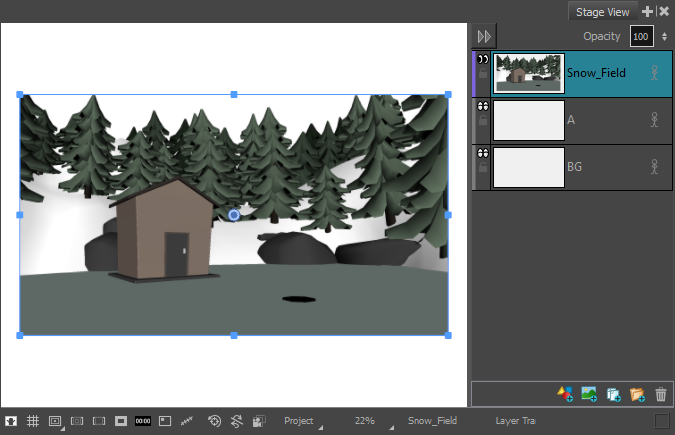Screen dimensions: 675x435
Task: Delete the layer with the trash icon
Action: point(660,395)
